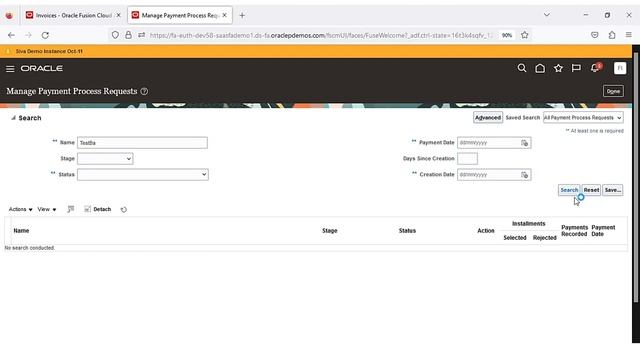
Task: Reload the browser page
Action: (x=45, y=35)
